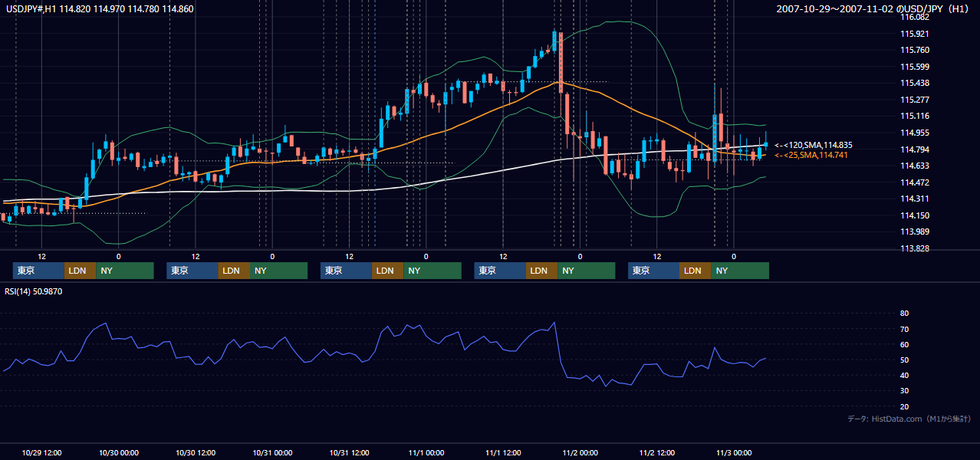This screenshot has width=980, height=460.
Task: Select the RSI axis value 50
Action: click(904, 360)
